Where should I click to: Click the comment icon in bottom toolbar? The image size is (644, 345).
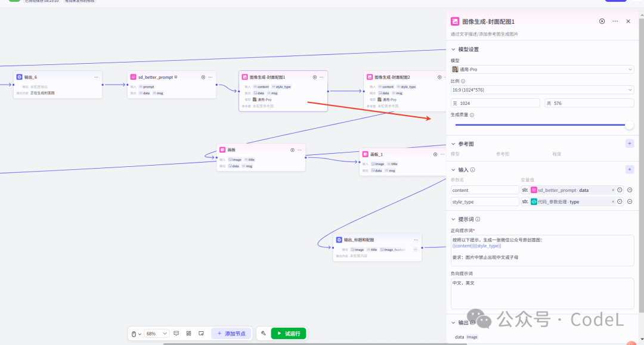click(176, 334)
